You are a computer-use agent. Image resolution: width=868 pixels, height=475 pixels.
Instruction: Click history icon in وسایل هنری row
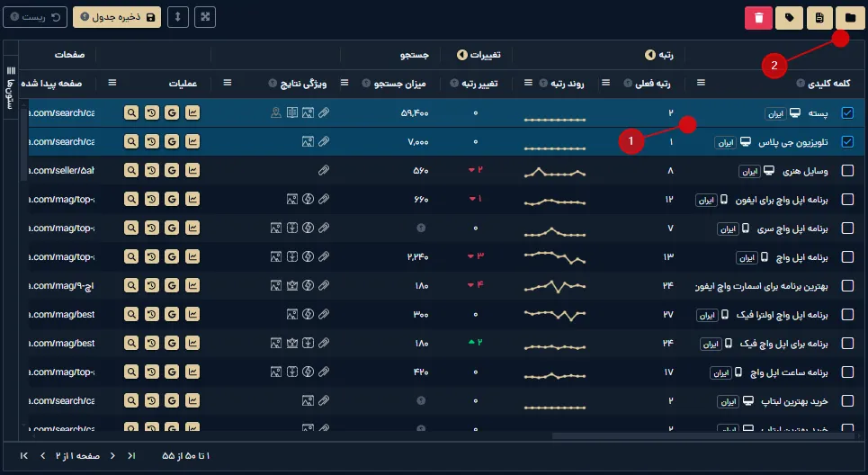click(151, 171)
